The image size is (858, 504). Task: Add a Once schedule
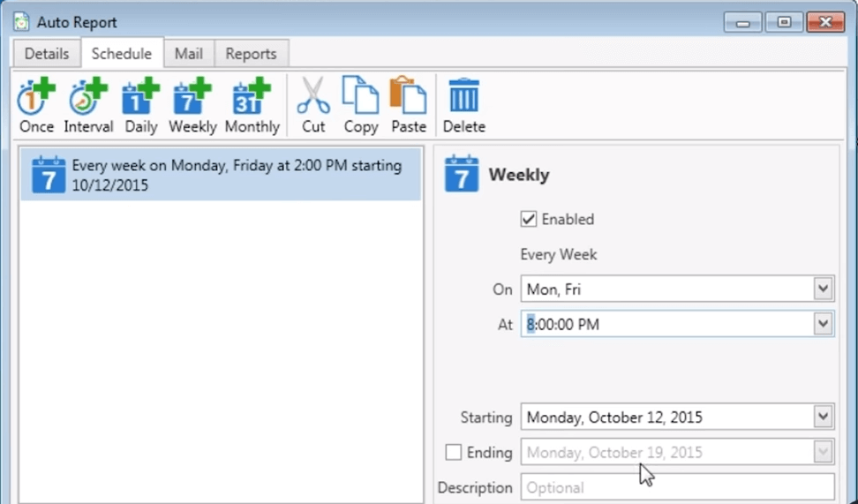(37, 106)
